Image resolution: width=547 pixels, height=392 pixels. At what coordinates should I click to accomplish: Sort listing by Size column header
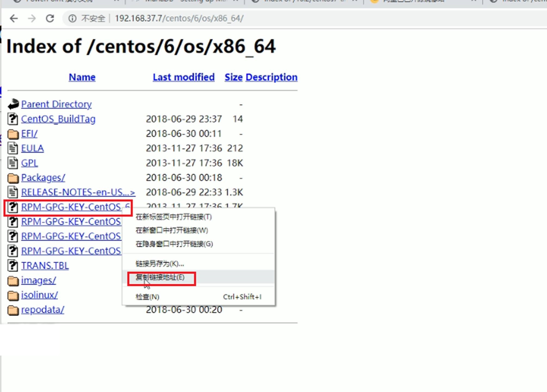pyautogui.click(x=233, y=77)
